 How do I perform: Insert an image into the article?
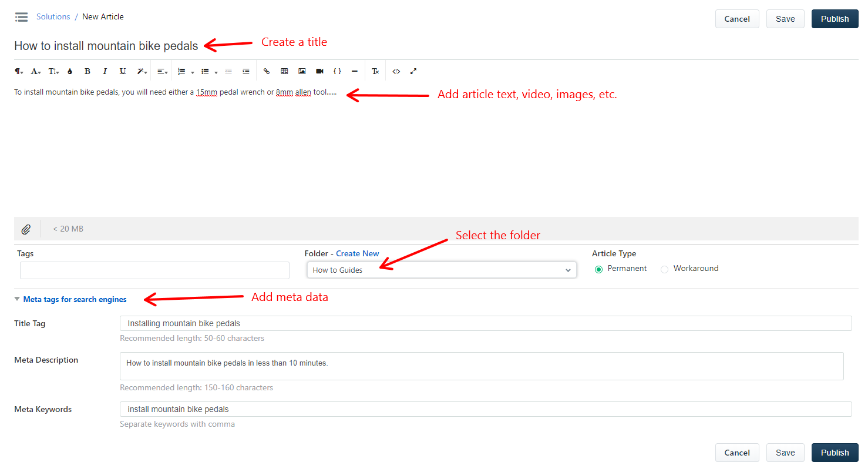[302, 71]
